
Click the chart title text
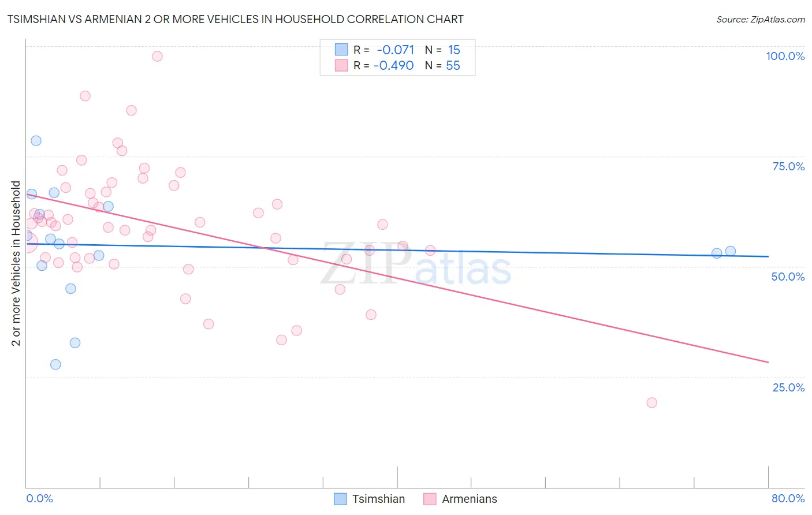236,19
